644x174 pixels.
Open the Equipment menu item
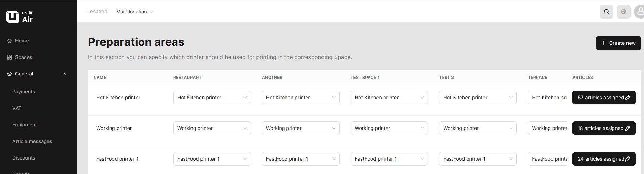(x=24, y=125)
